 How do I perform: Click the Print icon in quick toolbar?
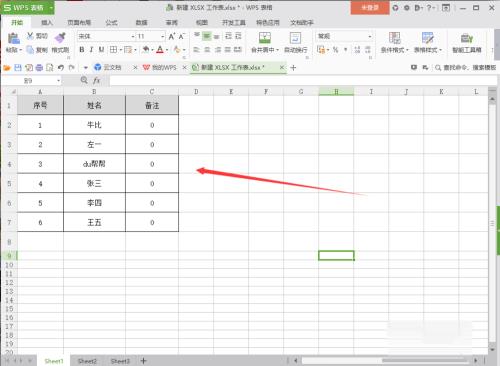[39, 68]
